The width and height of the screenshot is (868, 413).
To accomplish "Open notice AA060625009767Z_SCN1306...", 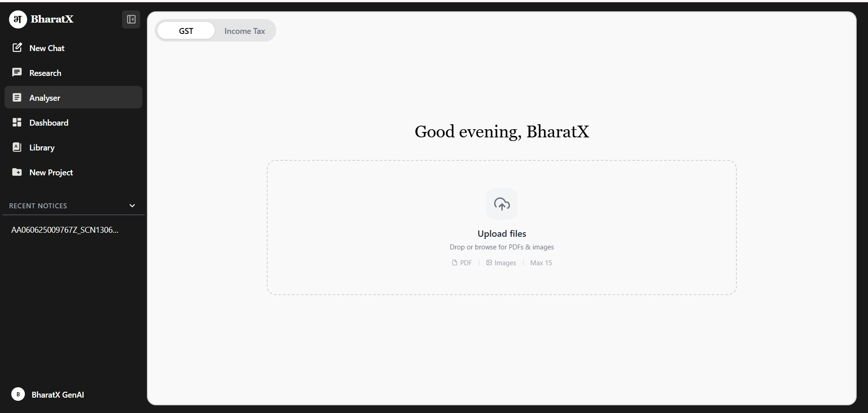I will point(65,230).
